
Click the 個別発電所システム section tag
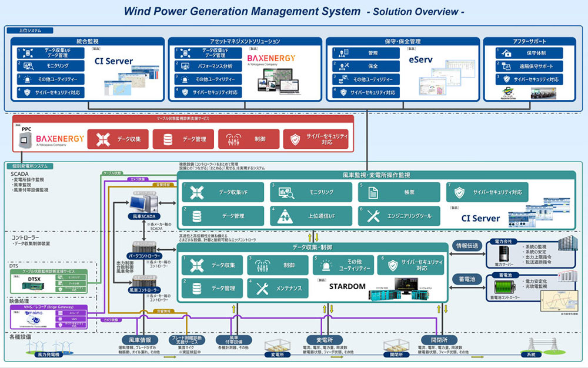tap(30, 166)
